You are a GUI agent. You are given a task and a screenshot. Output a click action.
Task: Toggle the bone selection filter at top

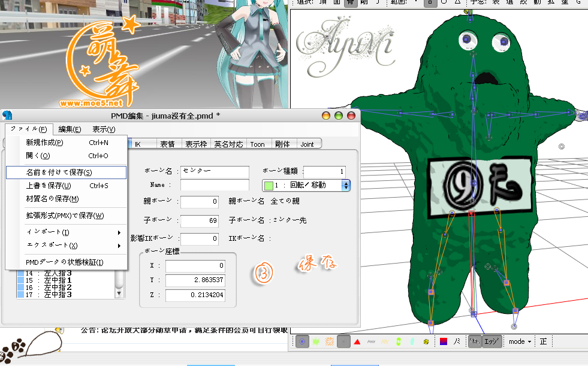pos(350,2)
